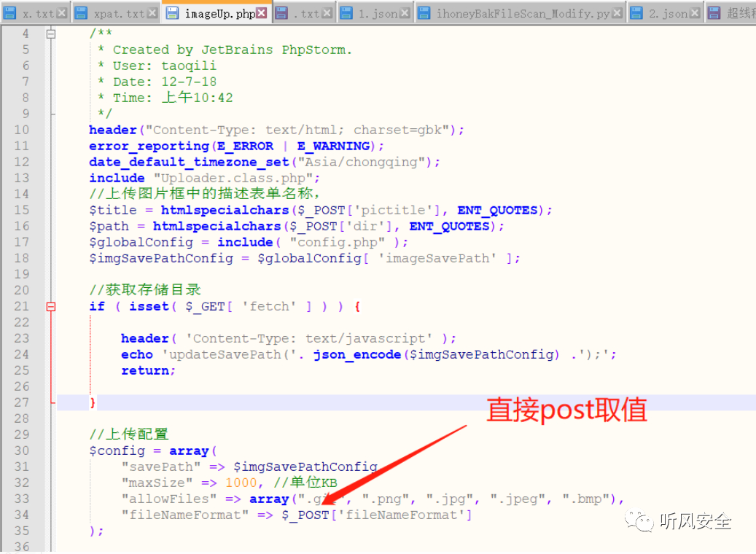Click $_POST['fileNameFormat'] value on line 34
The width and height of the screenshot is (756, 554).
[377, 515]
